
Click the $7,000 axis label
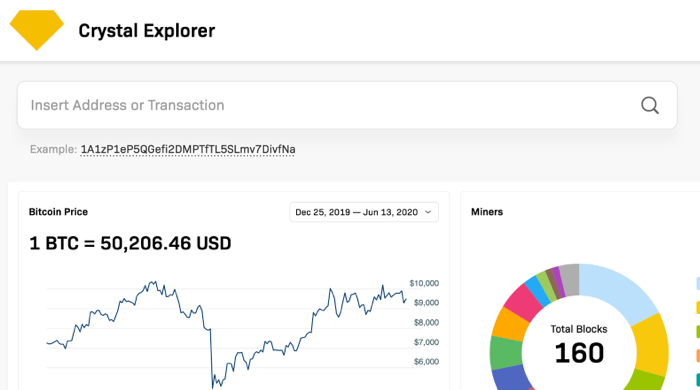(426, 342)
